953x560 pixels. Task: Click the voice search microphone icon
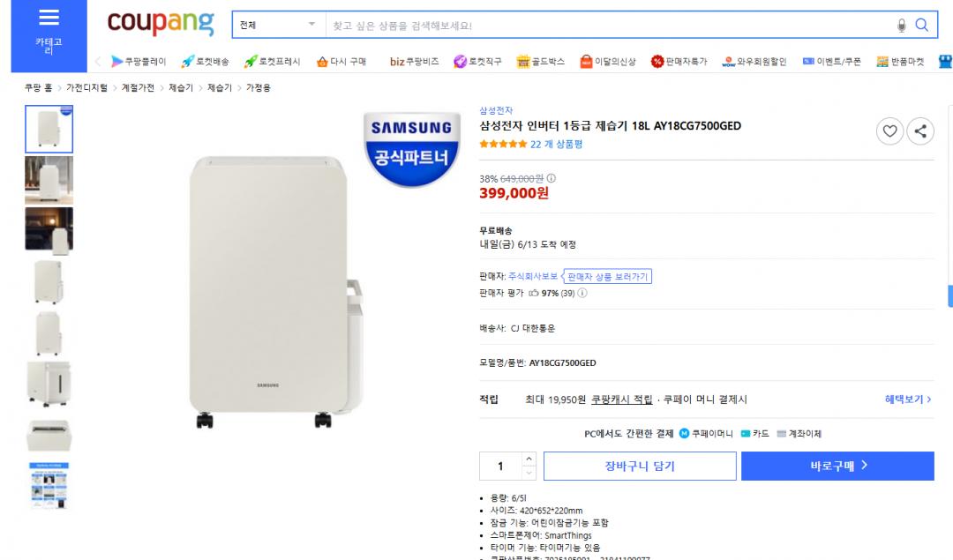(901, 26)
